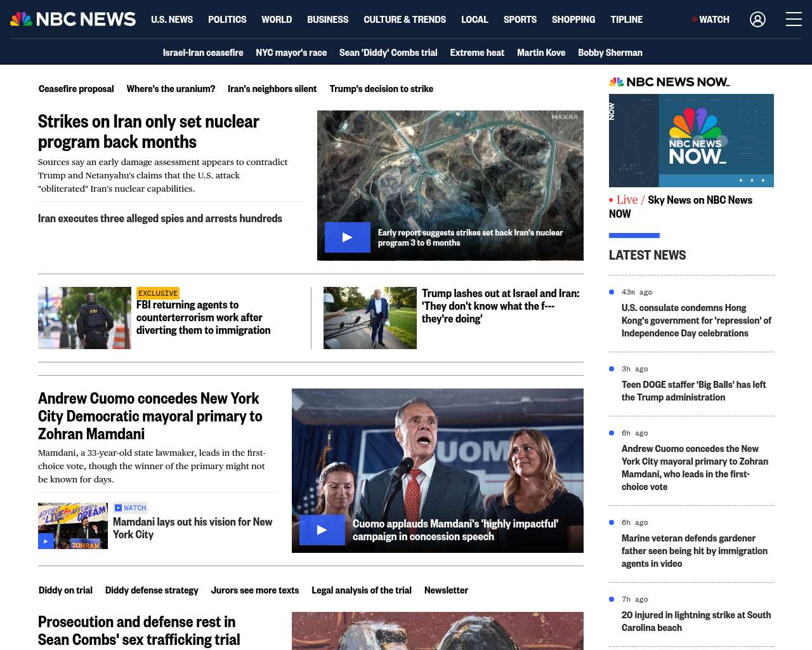Open Jurors see more texts link
812x650 pixels.
click(255, 590)
